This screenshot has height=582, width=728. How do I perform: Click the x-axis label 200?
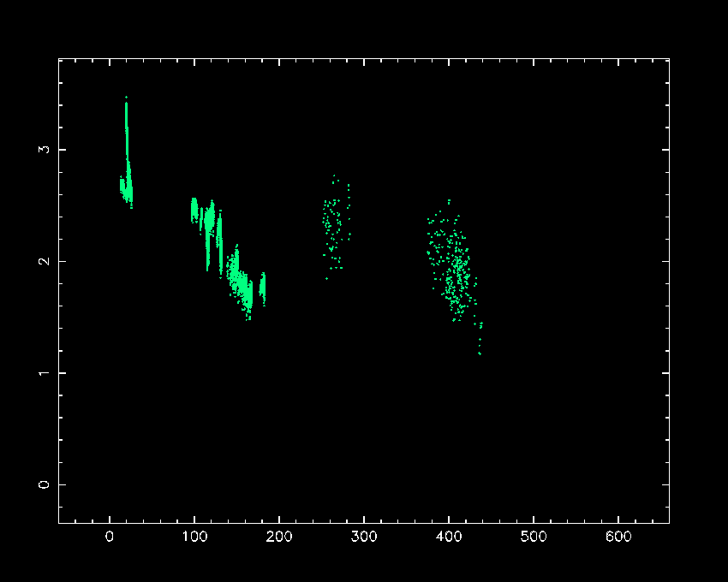pos(279,537)
